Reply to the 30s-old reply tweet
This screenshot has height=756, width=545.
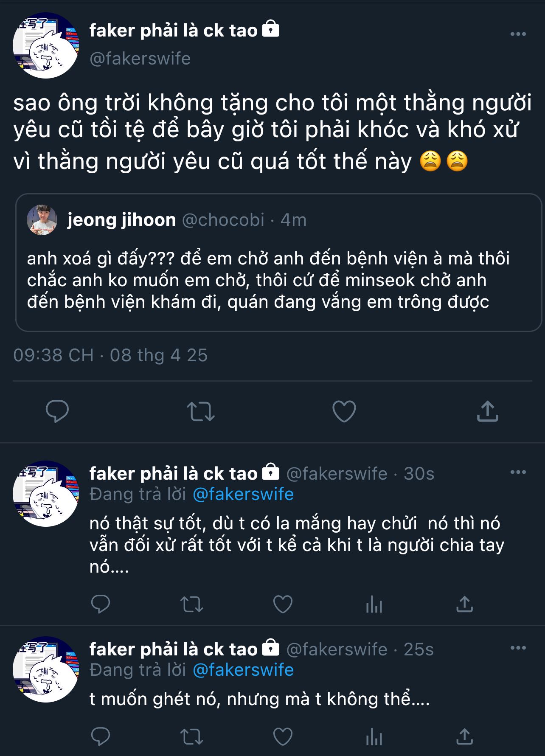101,604
